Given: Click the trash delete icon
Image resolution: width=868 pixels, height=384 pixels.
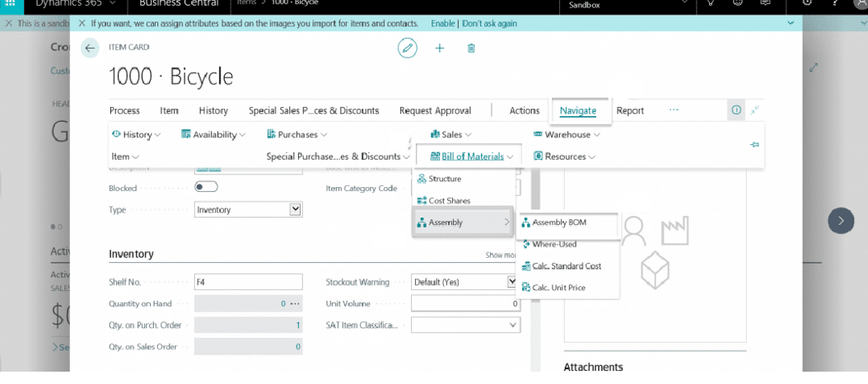Looking at the screenshot, I should [x=471, y=49].
